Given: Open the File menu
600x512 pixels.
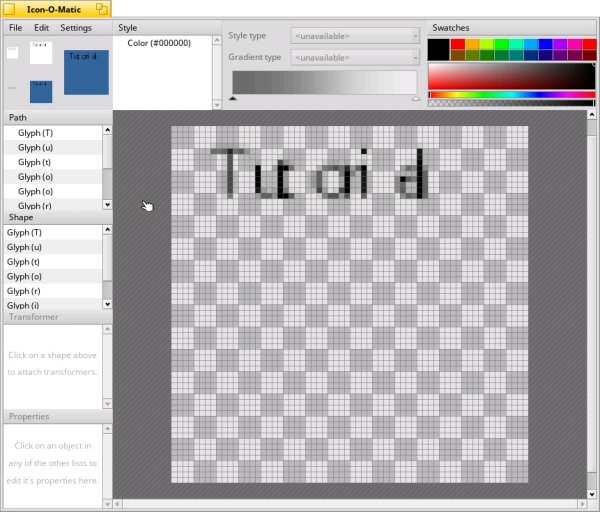Looking at the screenshot, I should pyautogui.click(x=16, y=28).
